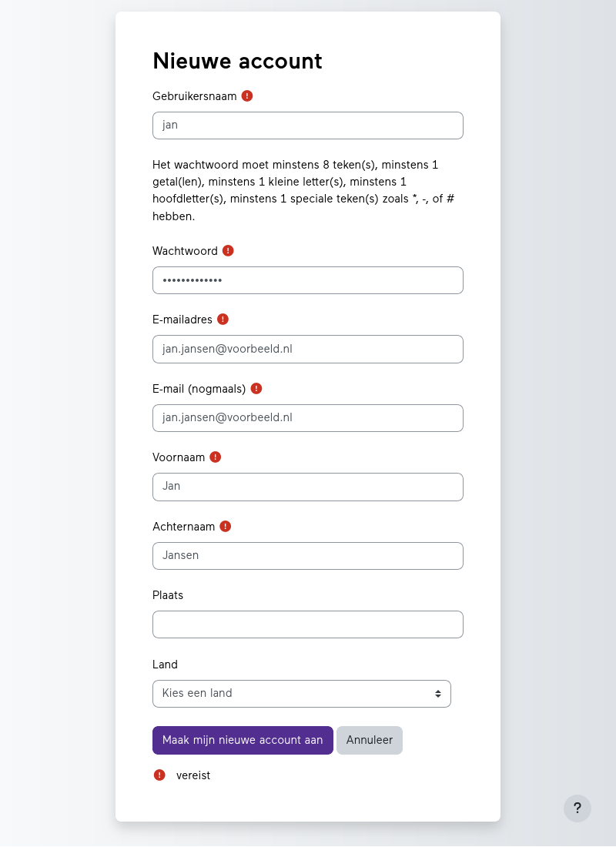This screenshot has height=847, width=616.
Task: Open the Kies een land dropdown
Action: tap(302, 693)
